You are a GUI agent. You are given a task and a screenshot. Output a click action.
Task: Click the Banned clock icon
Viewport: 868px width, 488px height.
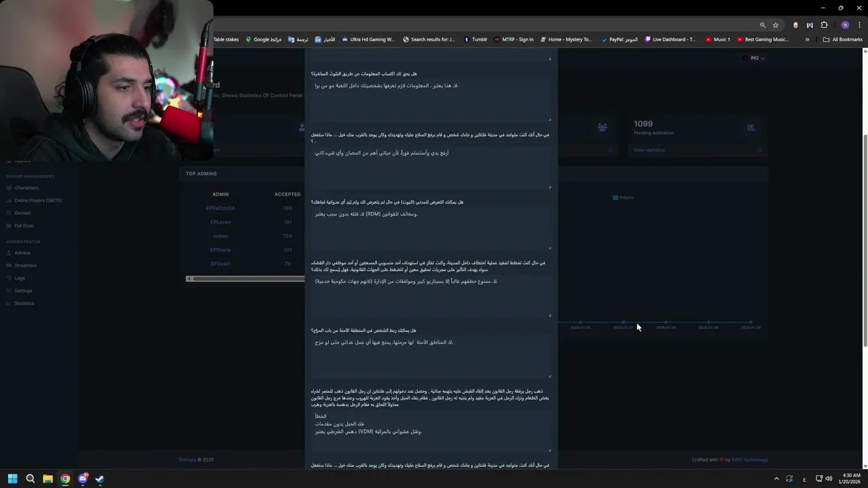coord(9,213)
